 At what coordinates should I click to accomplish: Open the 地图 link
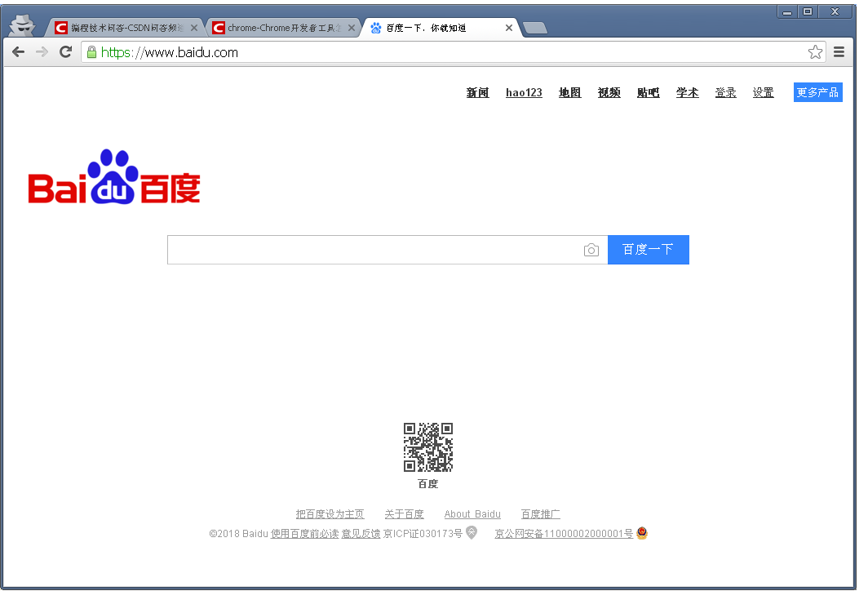569,92
